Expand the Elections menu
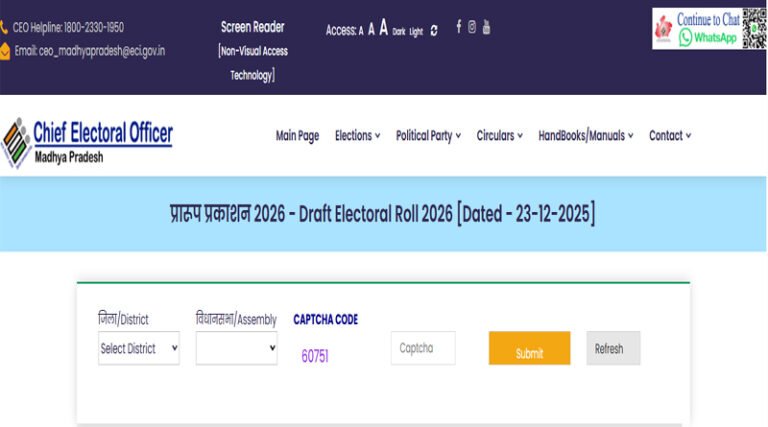Viewport: 768px width, 427px height. click(357, 136)
